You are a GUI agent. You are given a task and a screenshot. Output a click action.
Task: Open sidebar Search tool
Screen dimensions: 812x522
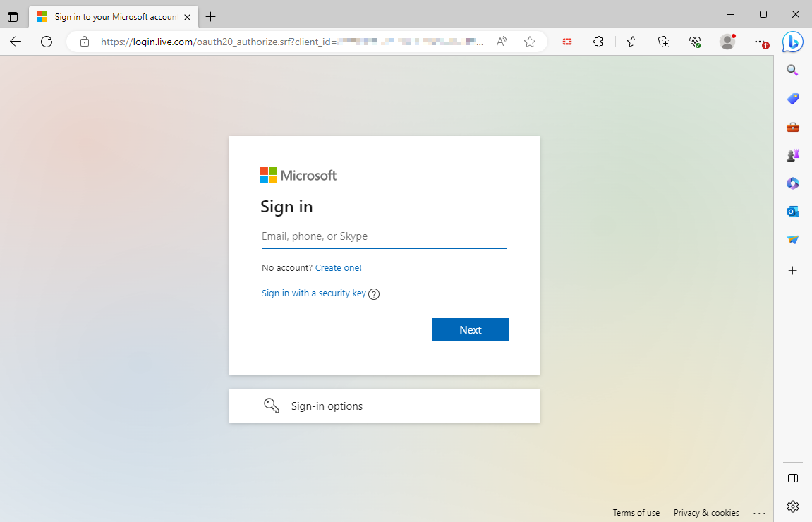click(x=792, y=70)
